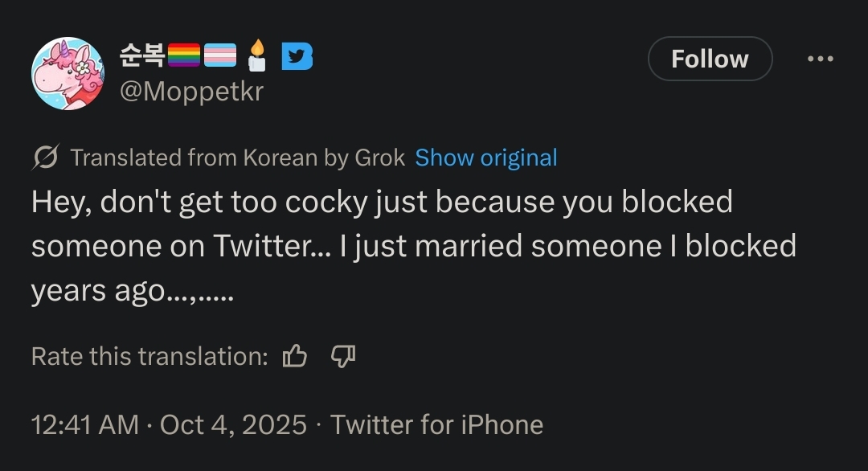Click the pink unicorn profile avatar
Screen dimensions: 868x471
click(x=68, y=74)
